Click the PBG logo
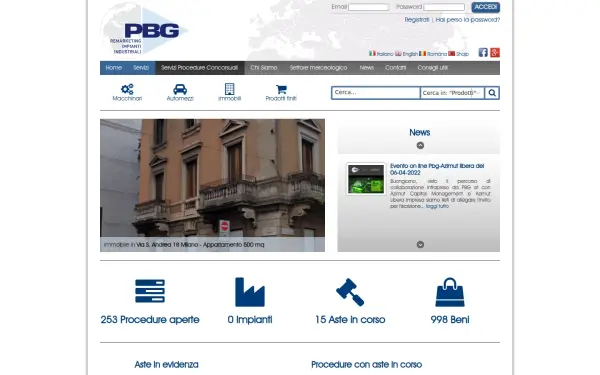Screen dimensions: 600x375 [x=145, y=30]
